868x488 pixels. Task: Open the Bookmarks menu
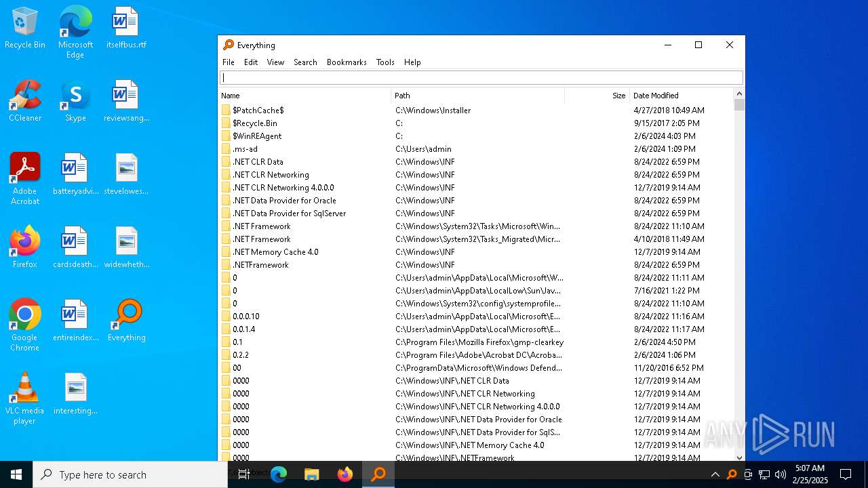347,62
